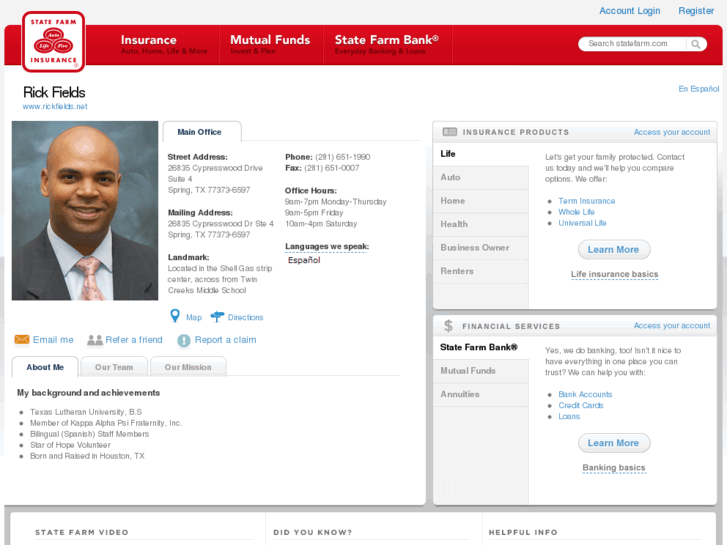
Task: Click Rick Fields' portrait photo
Action: click(x=85, y=211)
